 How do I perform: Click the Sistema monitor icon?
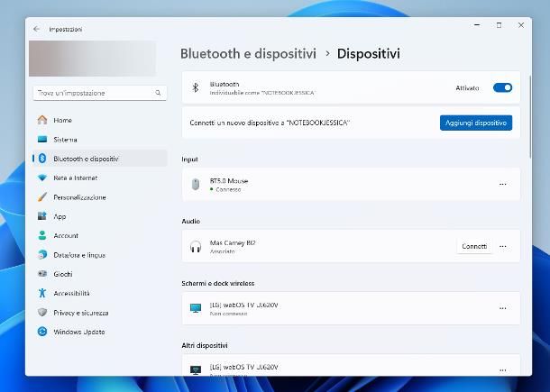tap(42, 140)
